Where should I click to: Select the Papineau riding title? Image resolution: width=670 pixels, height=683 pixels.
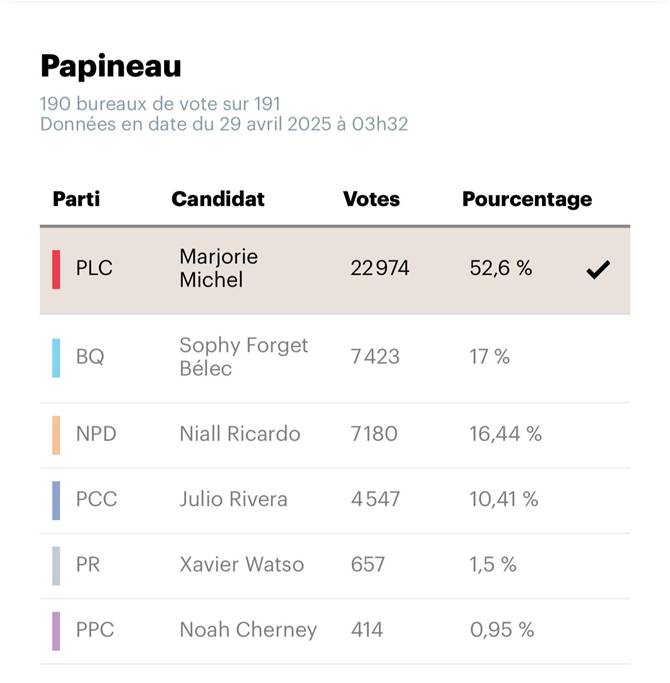[x=111, y=67]
